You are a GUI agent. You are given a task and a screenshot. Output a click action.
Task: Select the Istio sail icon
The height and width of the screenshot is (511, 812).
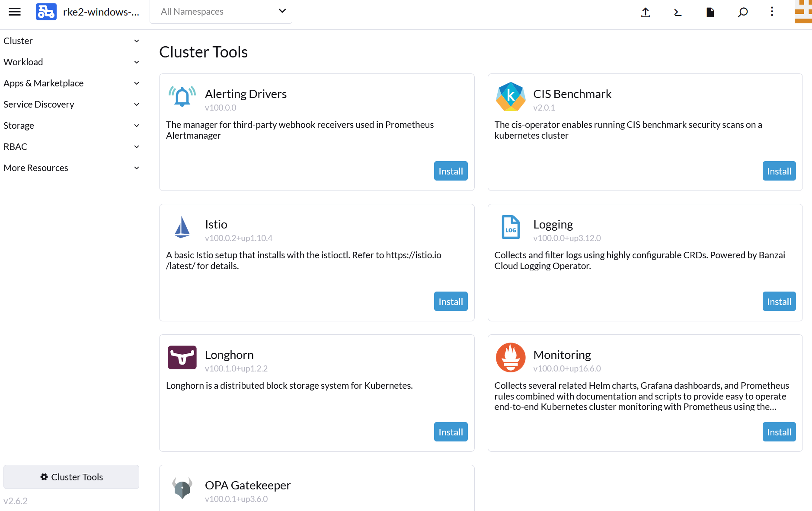pos(182,227)
